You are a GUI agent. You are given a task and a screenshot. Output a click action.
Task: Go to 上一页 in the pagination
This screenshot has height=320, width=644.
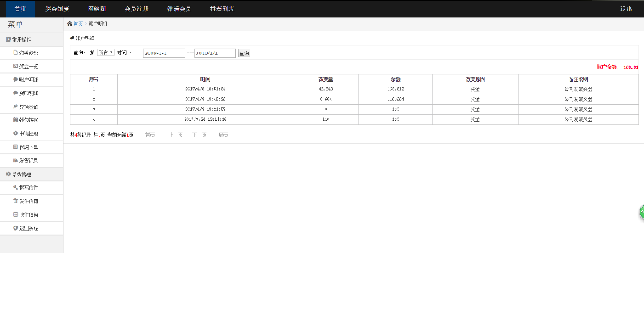(x=176, y=135)
